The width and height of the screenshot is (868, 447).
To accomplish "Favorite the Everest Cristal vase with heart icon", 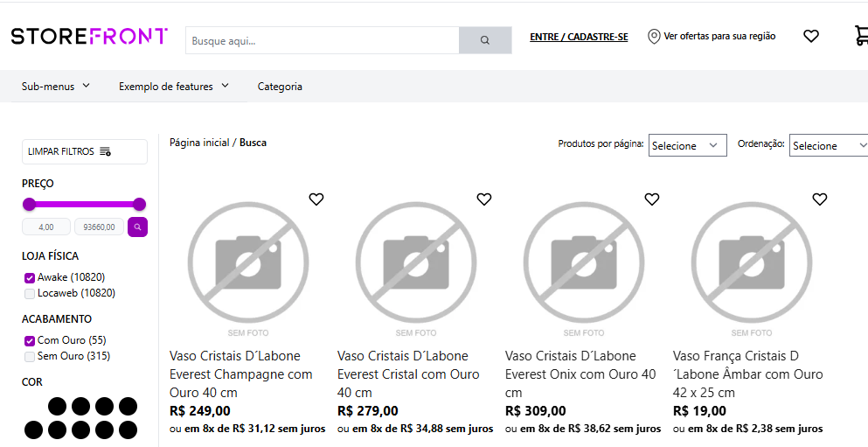I will click(x=483, y=199).
